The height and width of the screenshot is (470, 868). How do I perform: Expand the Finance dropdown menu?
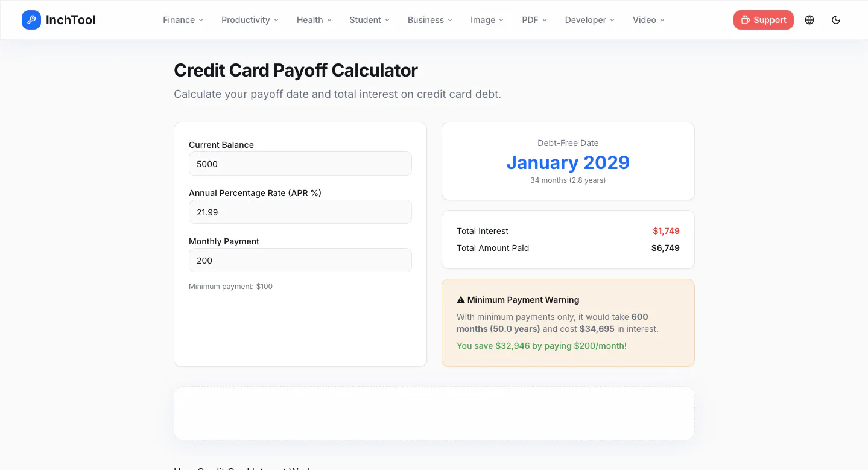click(183, 20)
